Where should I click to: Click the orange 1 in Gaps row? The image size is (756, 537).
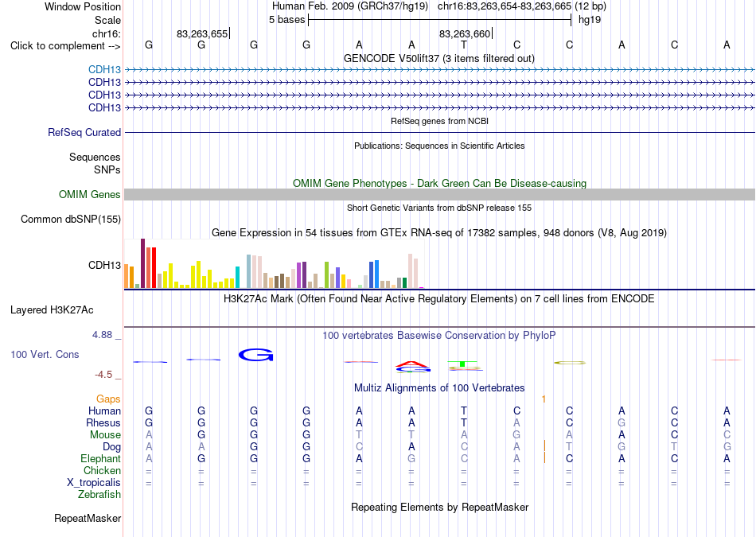544,399
